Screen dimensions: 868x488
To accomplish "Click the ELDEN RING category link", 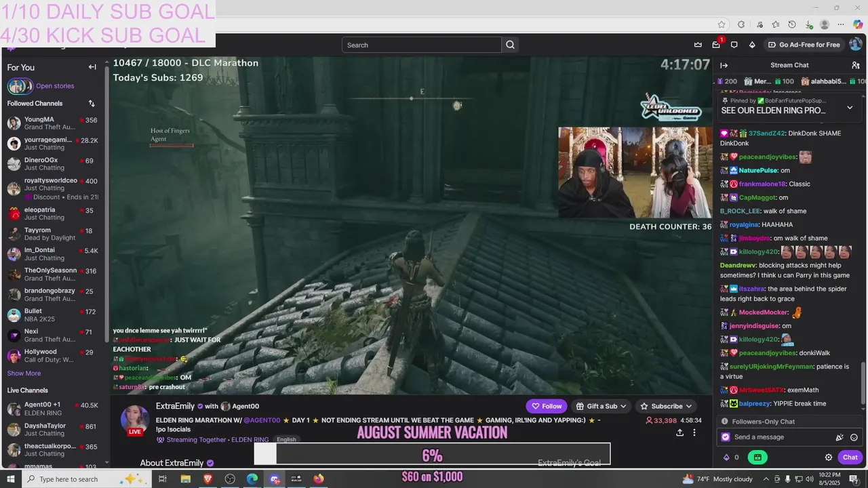I will (250, 440).
